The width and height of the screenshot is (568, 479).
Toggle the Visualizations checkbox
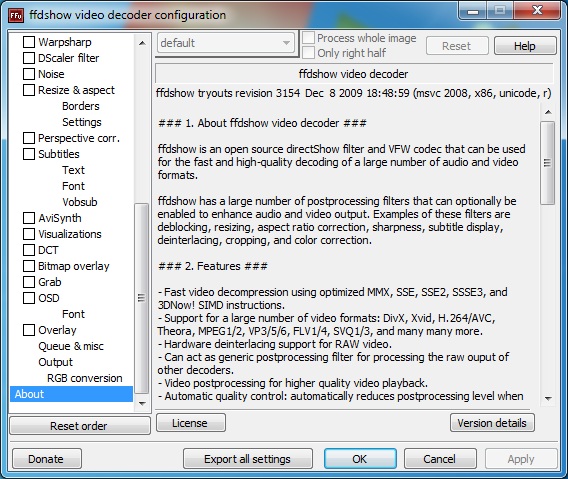pos(29,234)
